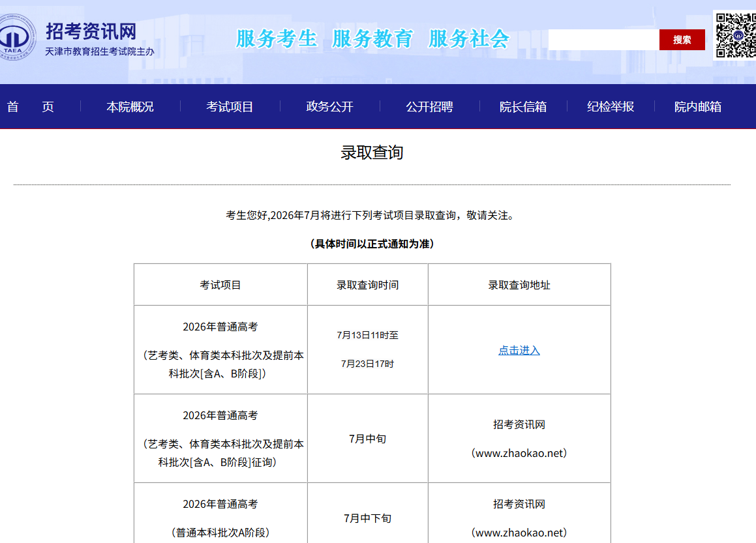
Task: Click the row text ending in B阶段]征询
Action: [220, 453]
